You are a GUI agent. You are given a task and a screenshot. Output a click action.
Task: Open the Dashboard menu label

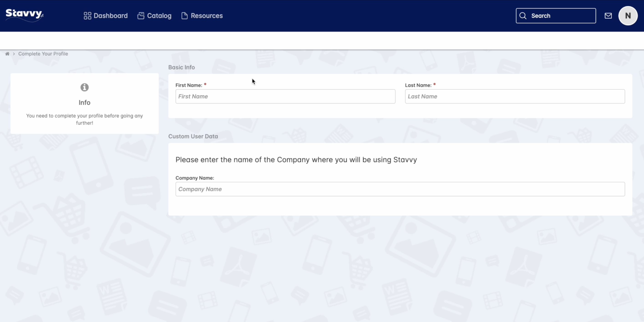coord(111,16)
